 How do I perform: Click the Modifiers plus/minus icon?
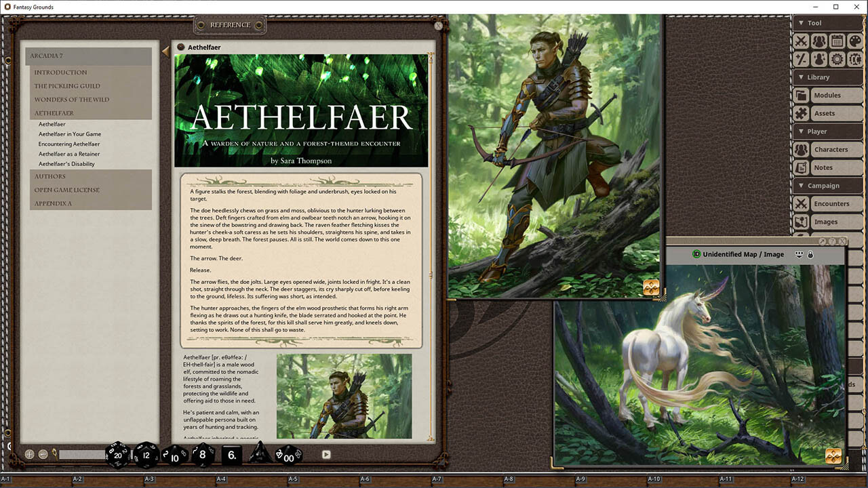click(802, 59)
